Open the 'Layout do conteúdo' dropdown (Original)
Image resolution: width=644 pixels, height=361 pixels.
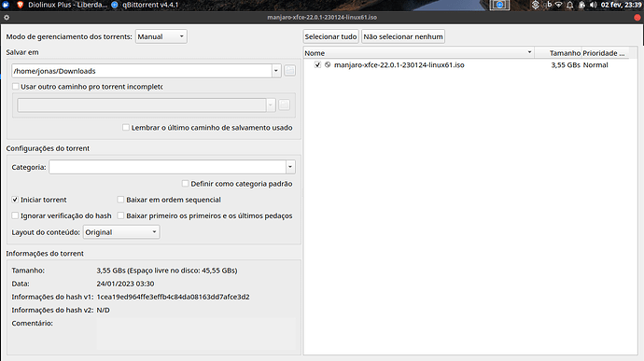121,232
